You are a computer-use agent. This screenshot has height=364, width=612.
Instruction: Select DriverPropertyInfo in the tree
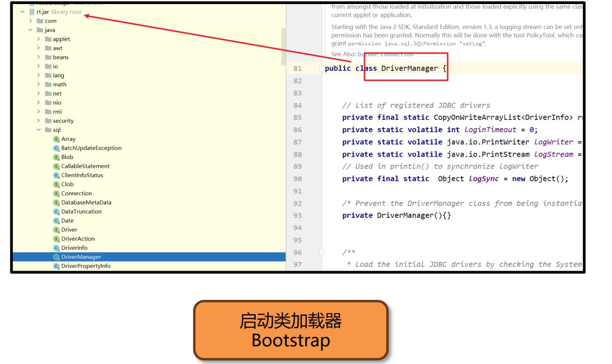click(86, 266)
